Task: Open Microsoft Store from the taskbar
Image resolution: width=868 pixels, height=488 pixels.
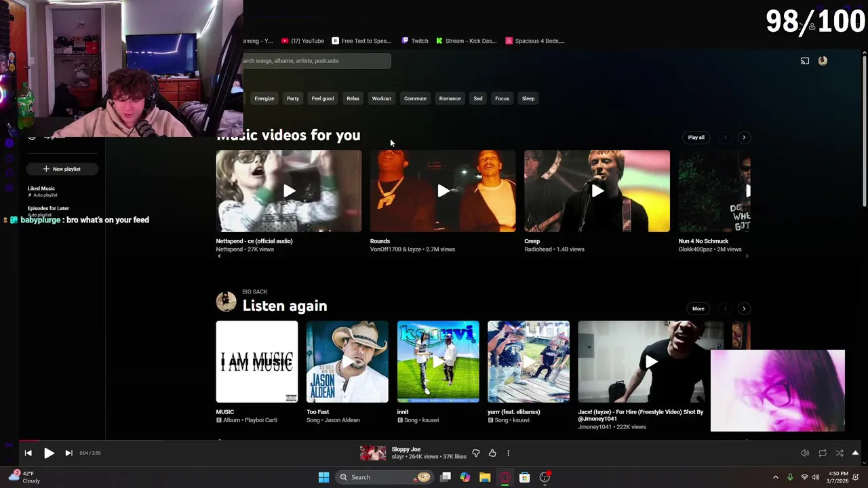Action: click(x=524, y=477)
